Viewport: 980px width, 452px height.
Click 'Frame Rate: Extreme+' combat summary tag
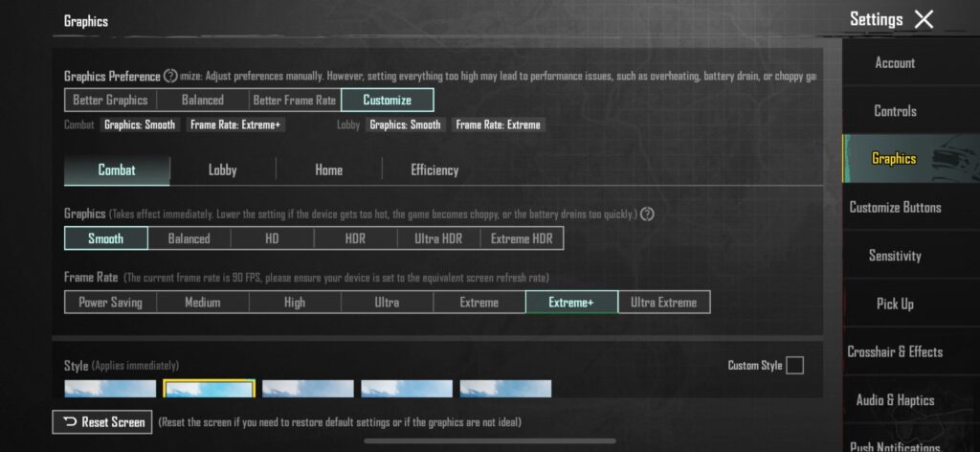(x=235, y=125)
